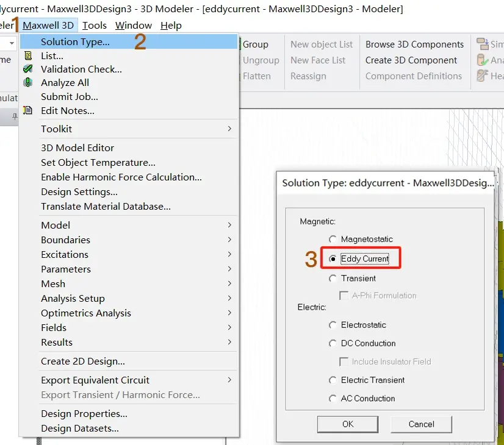Screen dimensions: 504x445
Task: Toggle the A-Phi Formulation checkbox
Action: pos(344,296)
